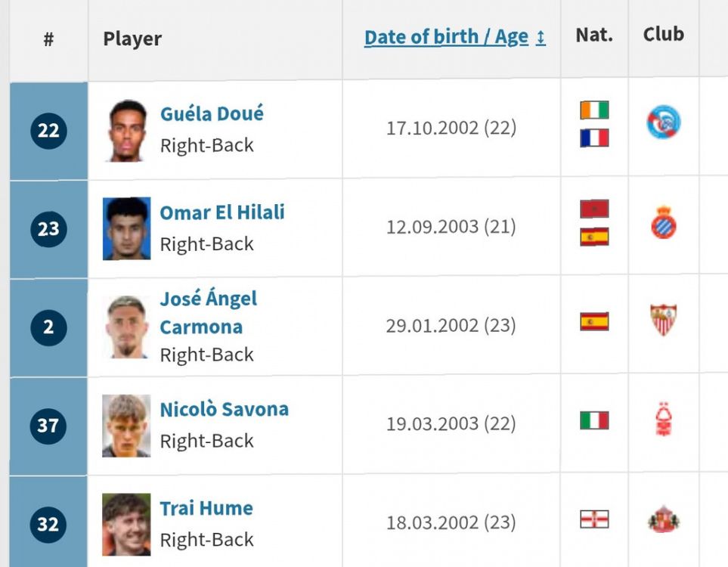Open Trai Hume player profile link
This screenshot has height=567, width=728.
coord(206,509)
